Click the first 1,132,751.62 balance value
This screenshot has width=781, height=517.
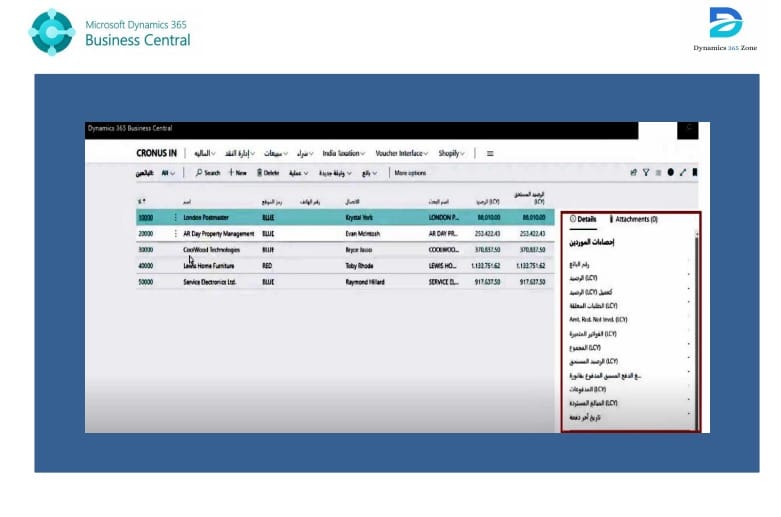(485, 266)
